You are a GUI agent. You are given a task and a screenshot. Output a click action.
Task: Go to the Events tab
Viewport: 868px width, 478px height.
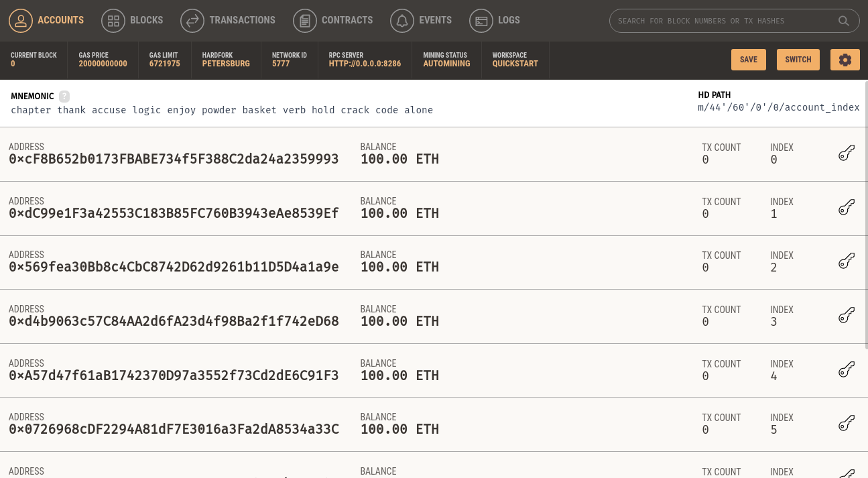point(421,20)
